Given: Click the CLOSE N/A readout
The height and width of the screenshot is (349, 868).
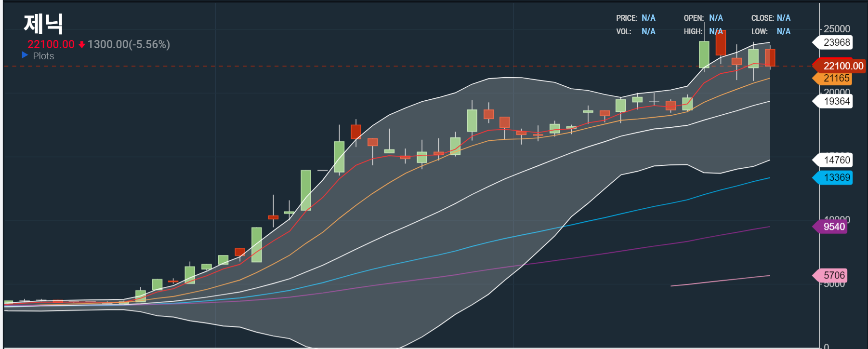Looking at the screenshot, I should (x=783, y=18).
